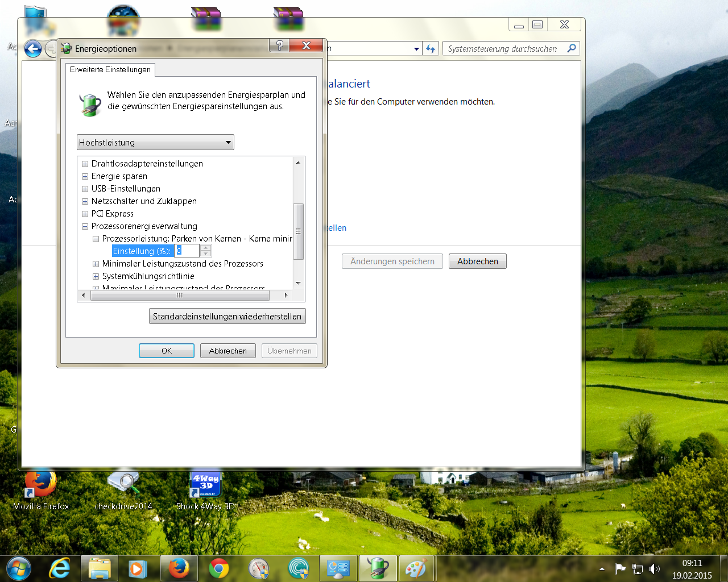Open the Shock 4Way 3D desktop shortcut

pyautogui.click(x=205, y=490)
